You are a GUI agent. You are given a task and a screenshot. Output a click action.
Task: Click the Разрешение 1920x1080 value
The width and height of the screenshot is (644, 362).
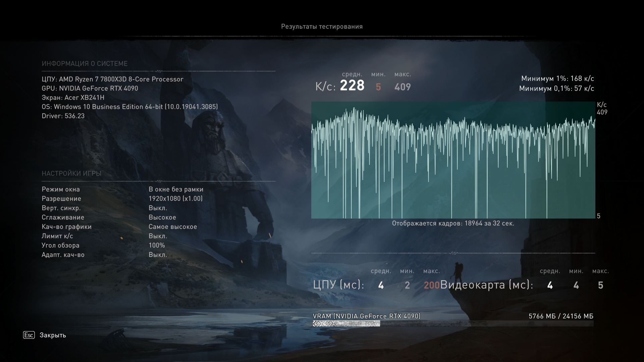[x=175, y=198]
